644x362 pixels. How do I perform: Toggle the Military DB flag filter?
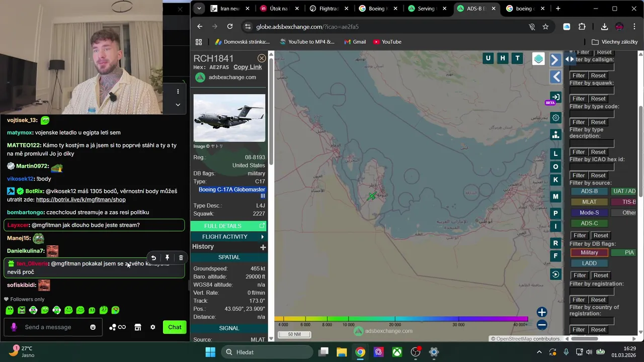point(589,252)
